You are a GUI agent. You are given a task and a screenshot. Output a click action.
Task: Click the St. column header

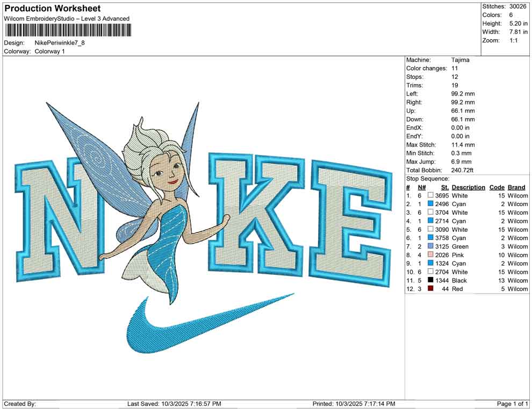coord(444,187)
